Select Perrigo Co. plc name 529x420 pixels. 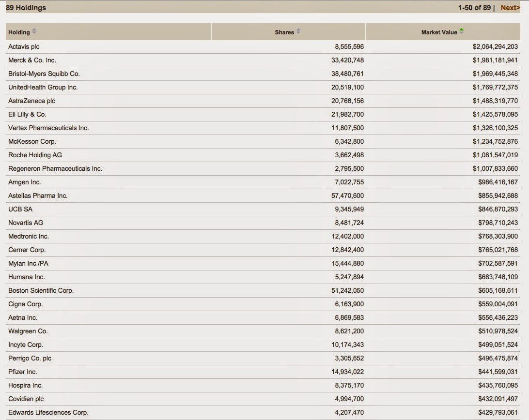click(x=30, y=359)
